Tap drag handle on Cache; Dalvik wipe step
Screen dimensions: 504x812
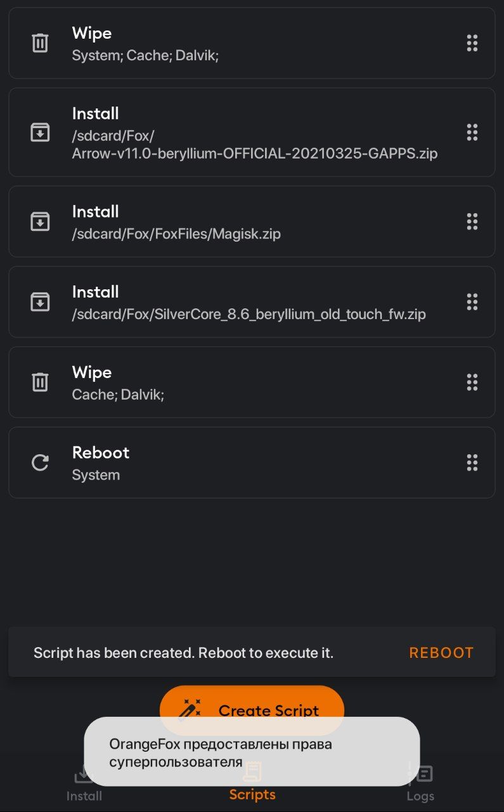[472, 382]
